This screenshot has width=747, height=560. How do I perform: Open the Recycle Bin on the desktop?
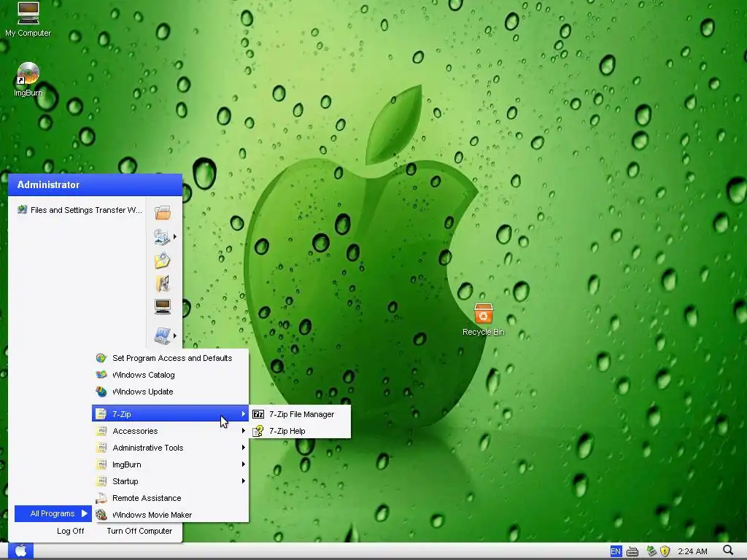click(x=483, y=319)
